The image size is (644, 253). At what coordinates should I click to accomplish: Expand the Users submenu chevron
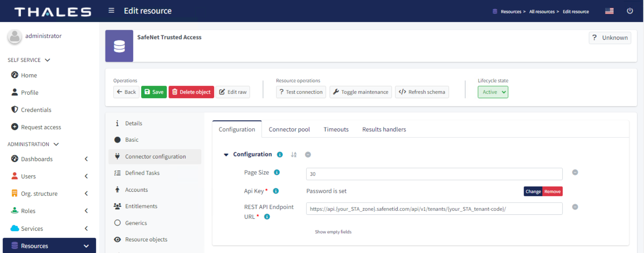86,176
